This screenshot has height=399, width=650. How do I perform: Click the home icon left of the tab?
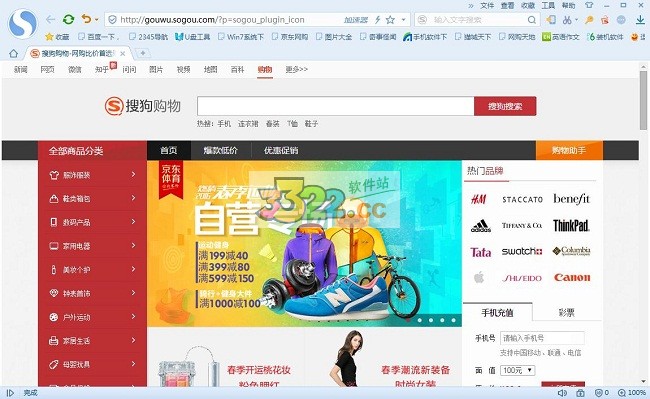tap(13, 53)
